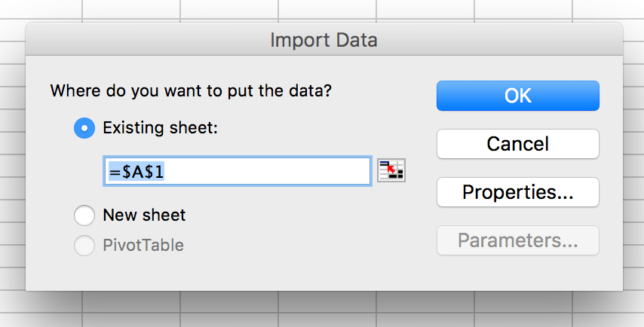Screen dimensions: 644x327
Task: Cancel the Import Data dialog
Action: (x=517, y=144)
